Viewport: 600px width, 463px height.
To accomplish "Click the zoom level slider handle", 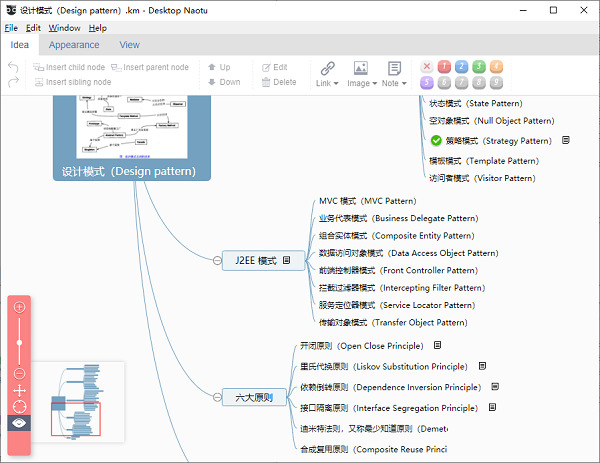I will tap(20, 342).
